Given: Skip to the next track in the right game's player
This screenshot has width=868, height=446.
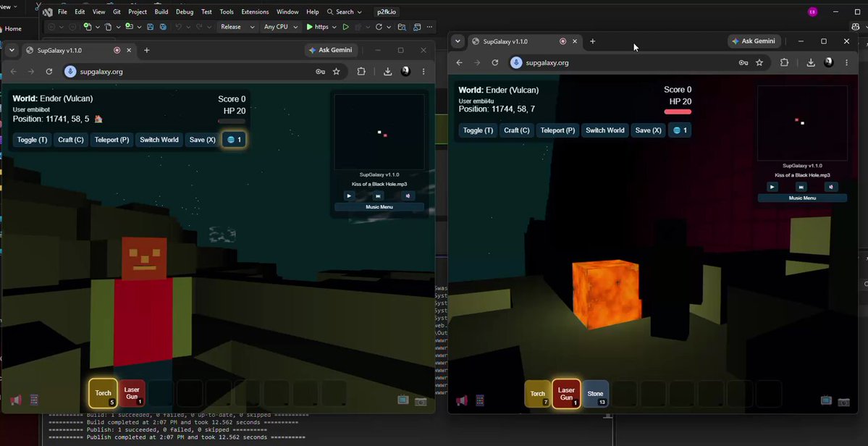Looking at the screenshot, I should [801, 187].
